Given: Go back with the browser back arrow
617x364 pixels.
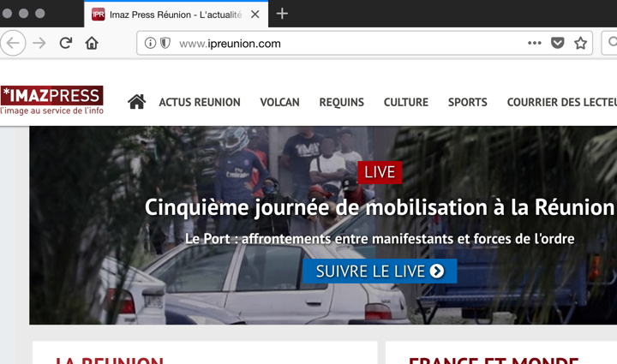Looking at the screenshot, I should point(13,43).
